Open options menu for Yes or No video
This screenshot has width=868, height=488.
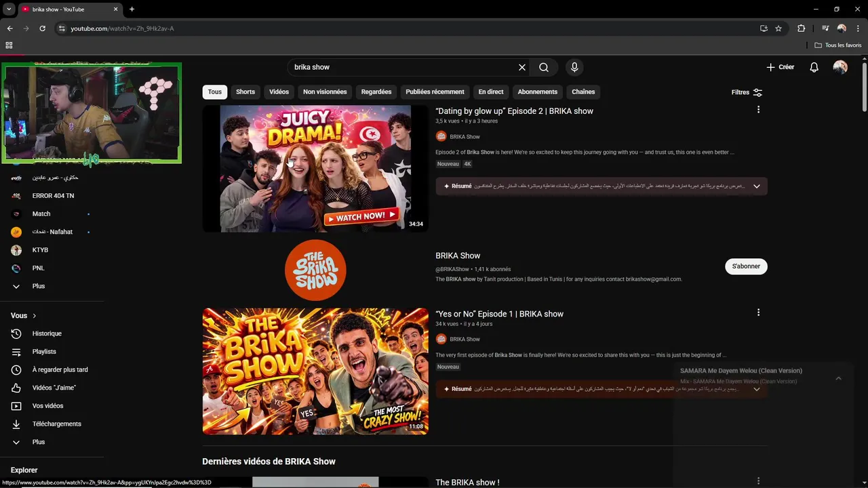(758, 312)
